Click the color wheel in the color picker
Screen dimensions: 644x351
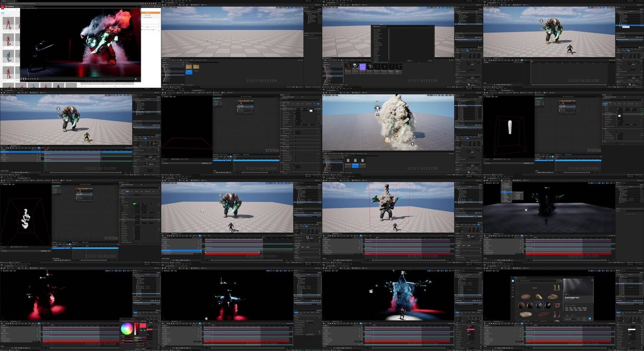click(x=127, y=329)
